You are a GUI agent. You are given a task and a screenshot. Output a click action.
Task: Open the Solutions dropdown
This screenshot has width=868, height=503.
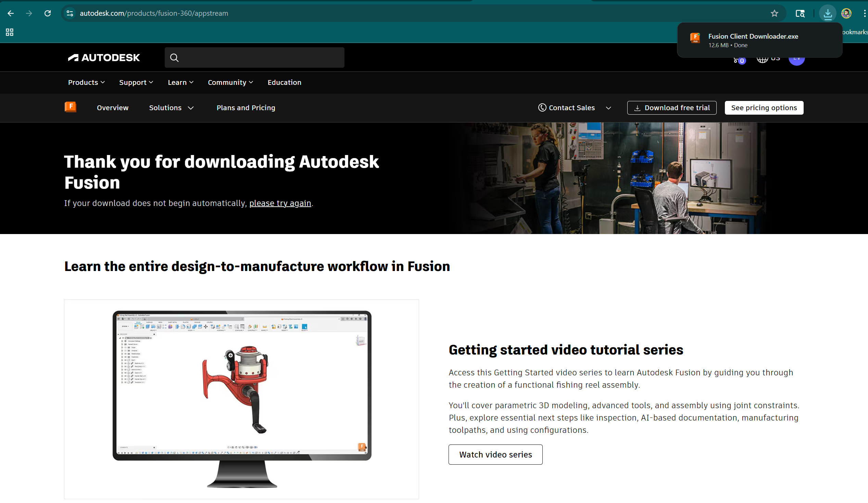click(x=171, y=108)
